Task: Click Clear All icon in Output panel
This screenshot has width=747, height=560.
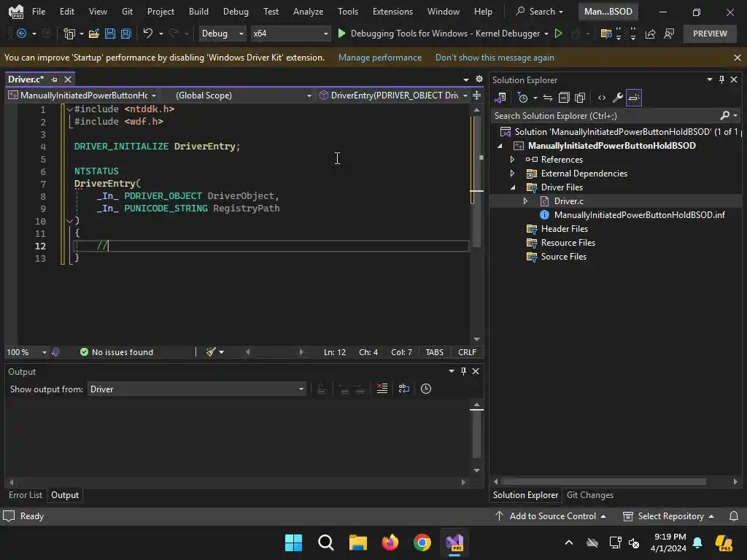Action: pos(382,389)
